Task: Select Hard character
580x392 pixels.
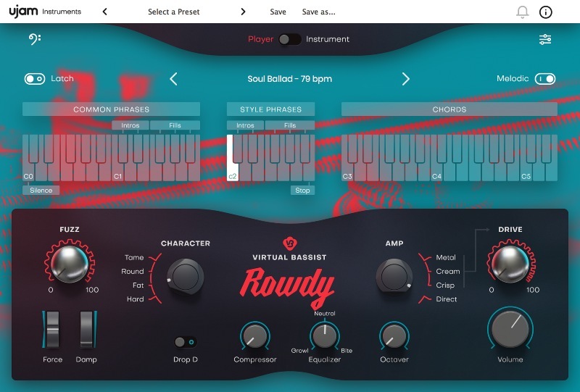Action: click(135, 299)
